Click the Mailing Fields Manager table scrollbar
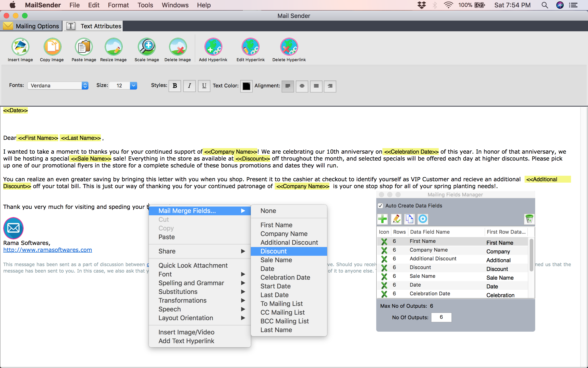 [531, 255]
